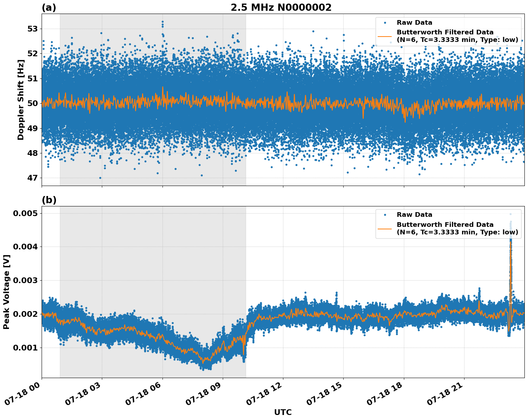Expand subplot label (a)

(49, 6)
